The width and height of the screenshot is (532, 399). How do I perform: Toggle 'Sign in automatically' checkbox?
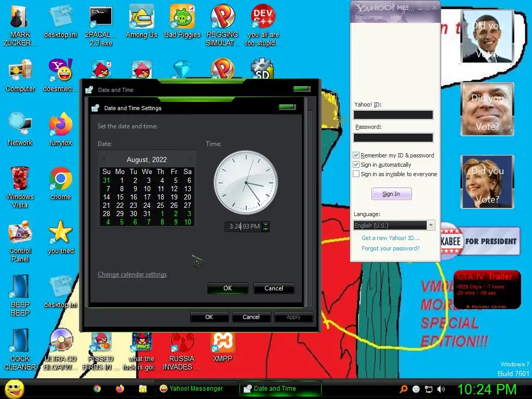[x=356, y=165]
